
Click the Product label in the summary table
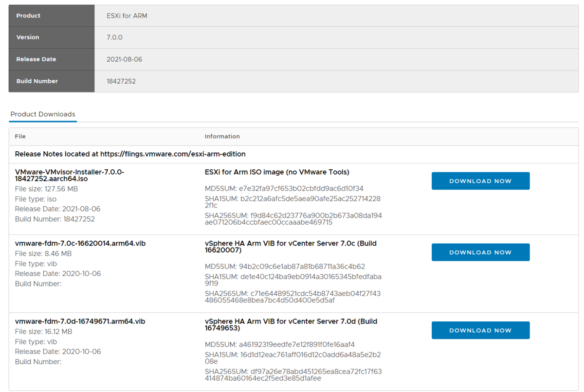(28, 16)
